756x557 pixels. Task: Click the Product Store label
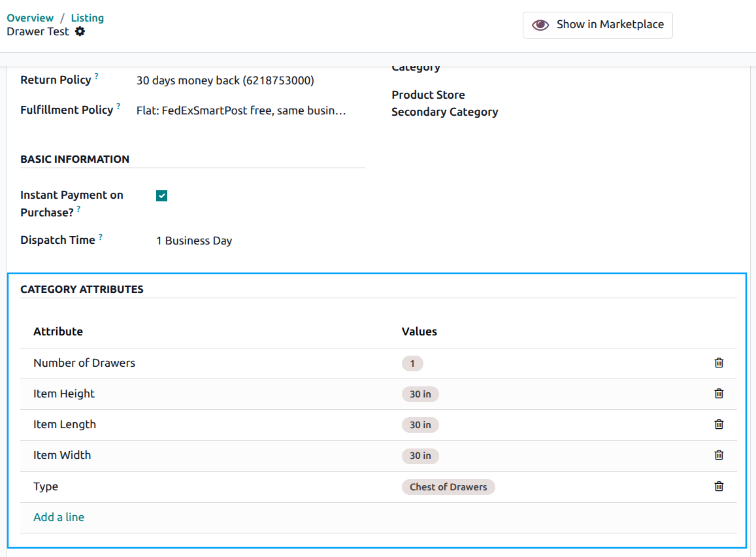[x=428, y=95]
